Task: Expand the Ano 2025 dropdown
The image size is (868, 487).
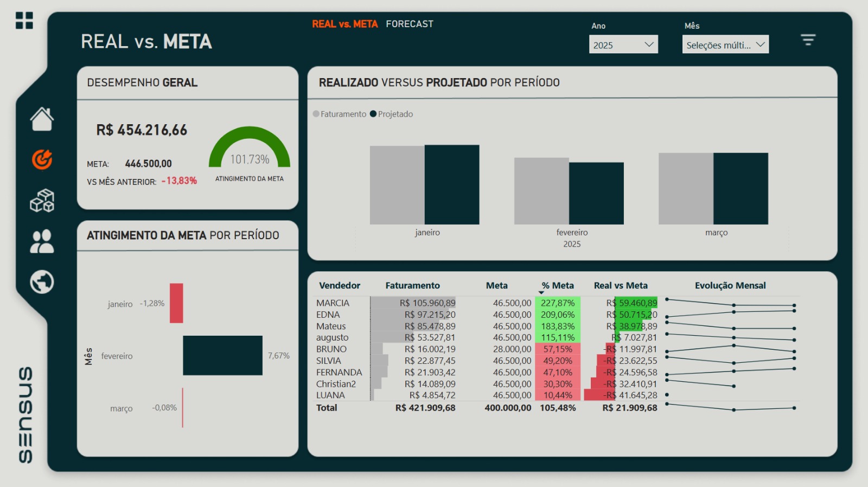Action: (x=623, y=44)
